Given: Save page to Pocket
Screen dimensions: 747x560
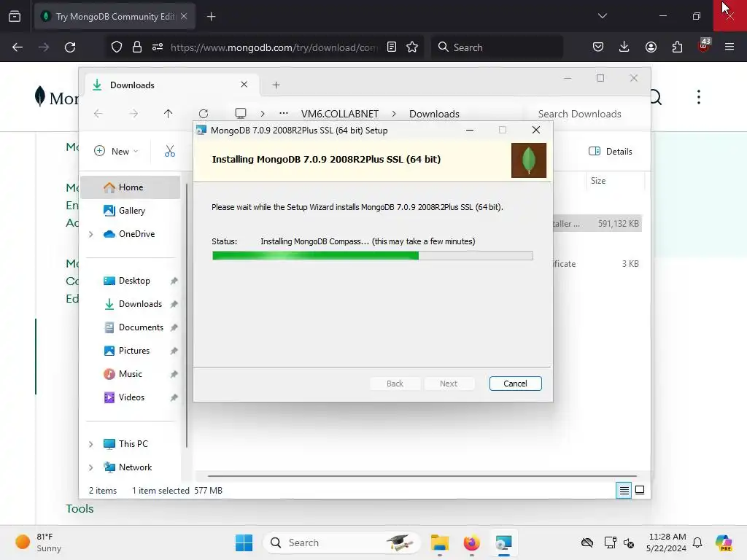Looking at the screenshot, I should click(598, 47).
